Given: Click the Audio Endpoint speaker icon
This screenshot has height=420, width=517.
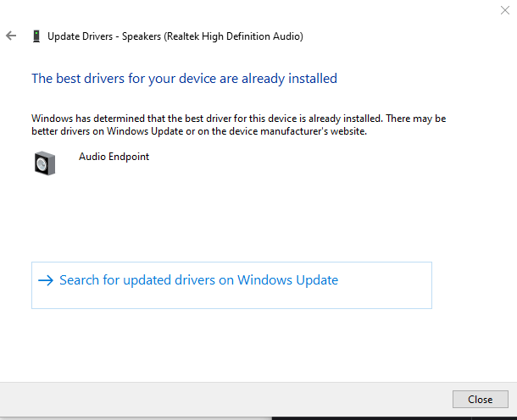Looking at the screenshot, I should tap(45, 163).
